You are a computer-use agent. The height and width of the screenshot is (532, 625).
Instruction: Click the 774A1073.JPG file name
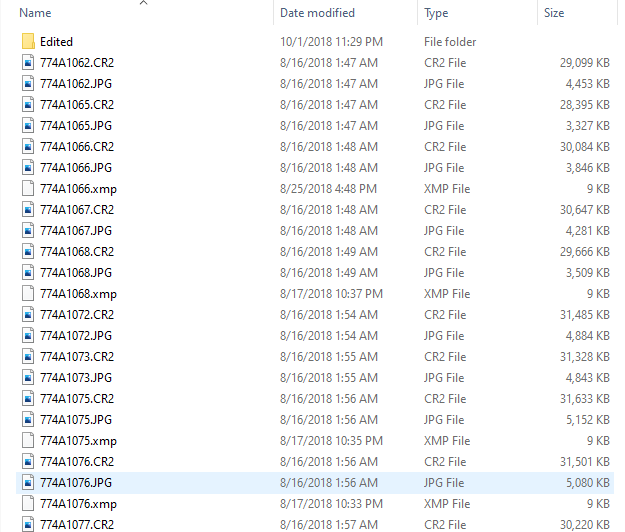pyautogui.click(x=75, y=378)
